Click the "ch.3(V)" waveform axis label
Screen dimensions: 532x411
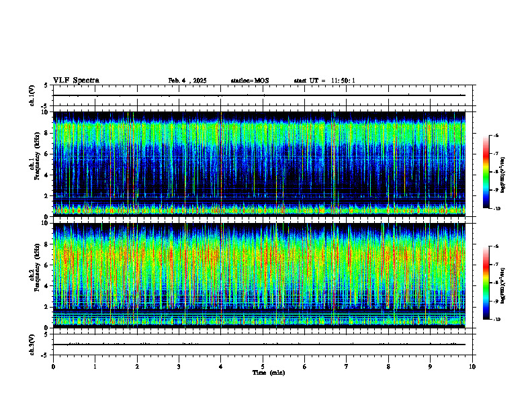coord(32,345)
